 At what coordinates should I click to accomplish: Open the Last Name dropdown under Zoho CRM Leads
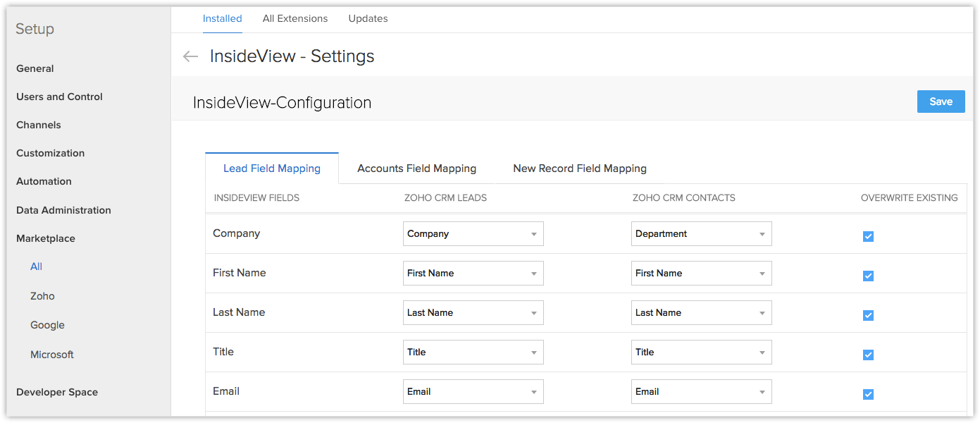click(473, 312)
